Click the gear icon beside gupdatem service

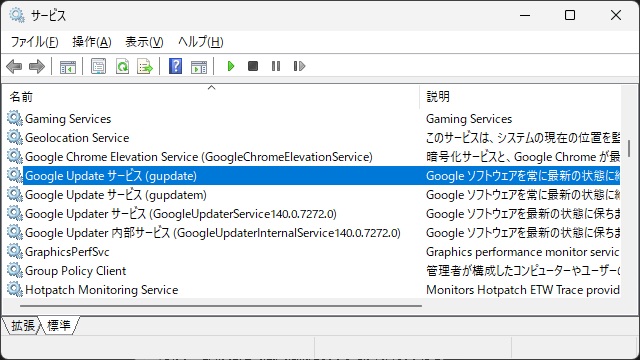click(15, 194)
